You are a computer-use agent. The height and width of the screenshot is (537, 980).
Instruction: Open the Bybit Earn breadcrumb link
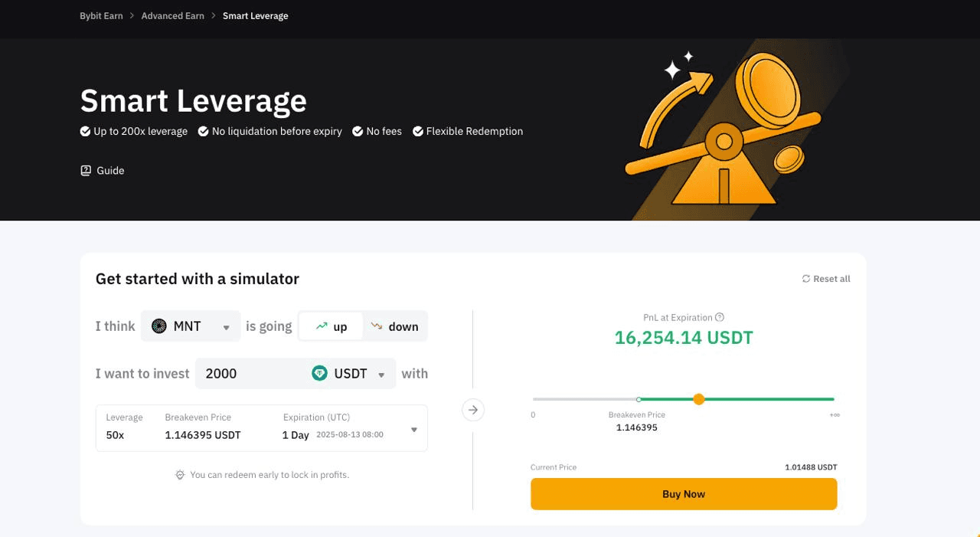coord(101,15)
